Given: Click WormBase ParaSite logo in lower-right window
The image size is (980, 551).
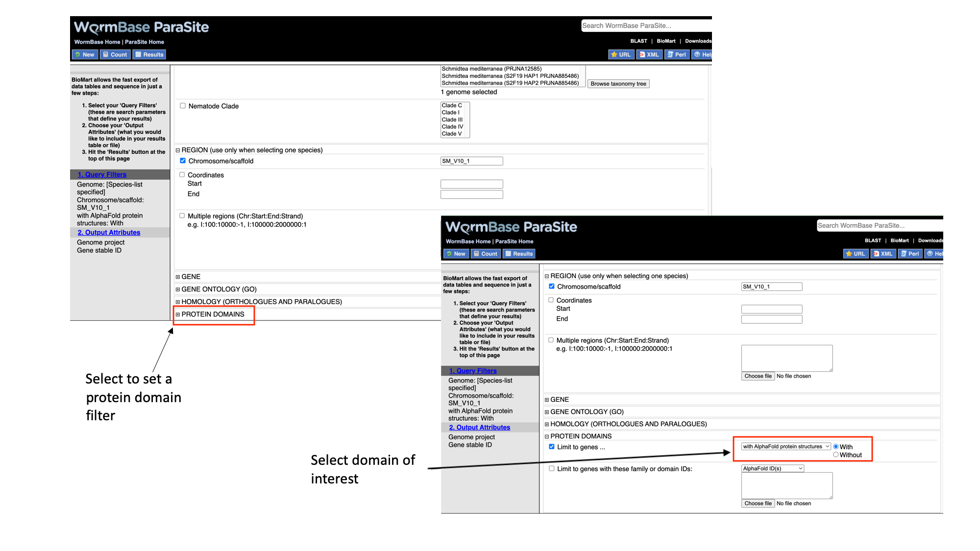Looking at the screenshot, I should 511,227.
